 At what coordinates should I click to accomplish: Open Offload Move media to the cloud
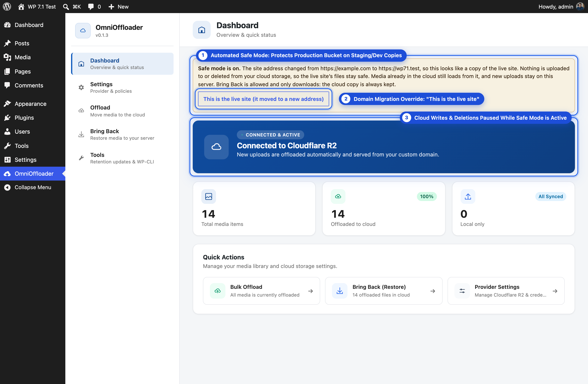(122, 111)
